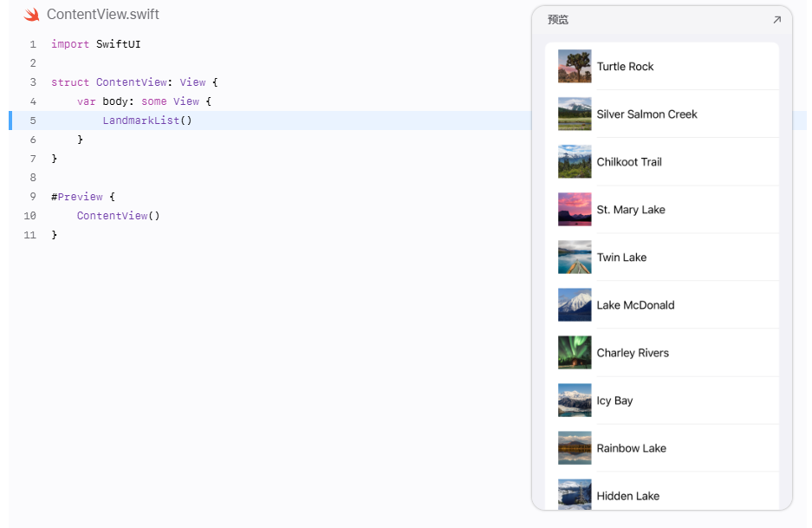812x528 pixels.
Task: Open Charley Rivers landmark row
Action: pyautogui.click(x=662, y=352)
